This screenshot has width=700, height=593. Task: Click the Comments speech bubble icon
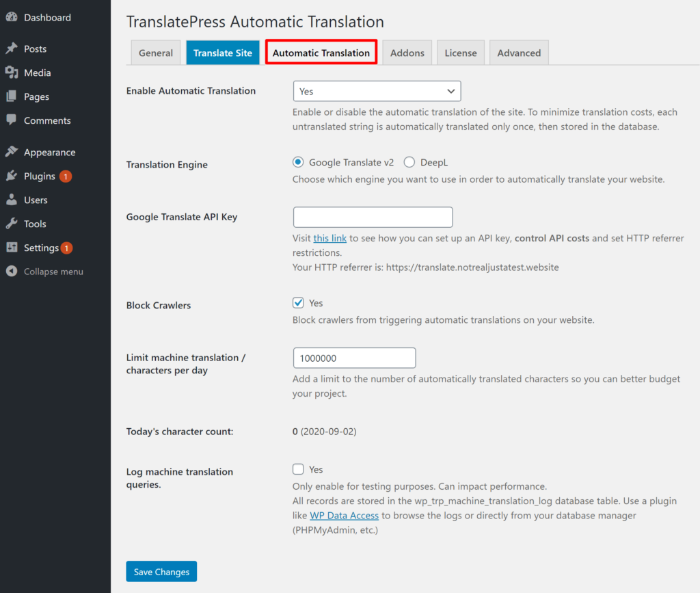tap(12, 120)
